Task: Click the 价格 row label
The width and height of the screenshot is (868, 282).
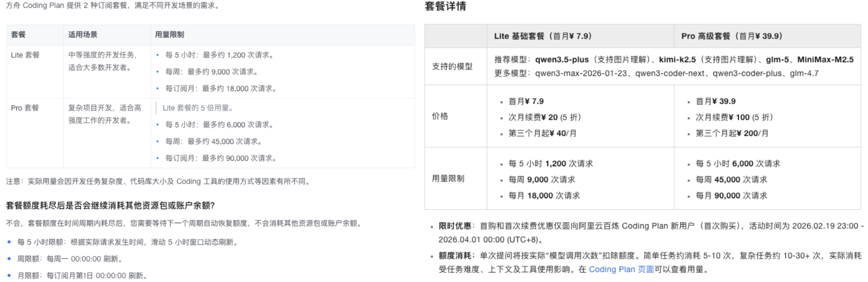Action: click(x=440, y=116)
